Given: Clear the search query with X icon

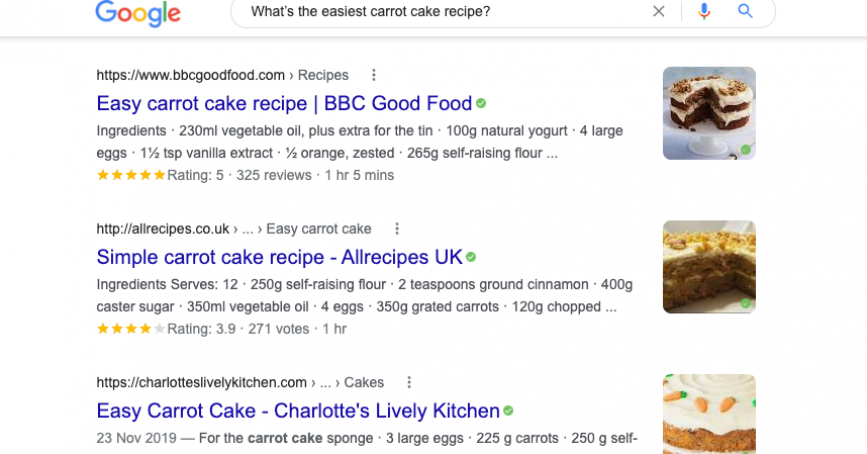Looking at the screenshot, I should (659, 11).
